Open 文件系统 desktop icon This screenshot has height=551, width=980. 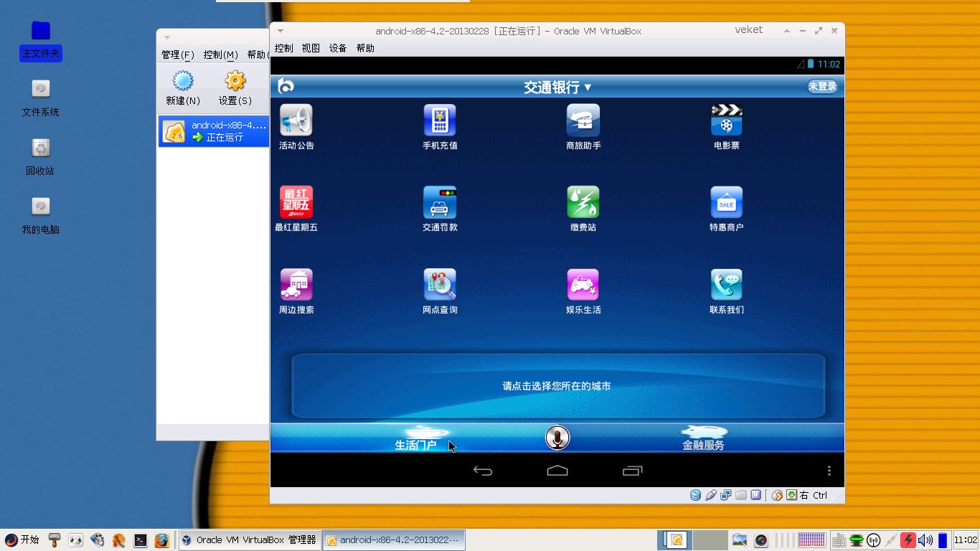coord(41,98)
